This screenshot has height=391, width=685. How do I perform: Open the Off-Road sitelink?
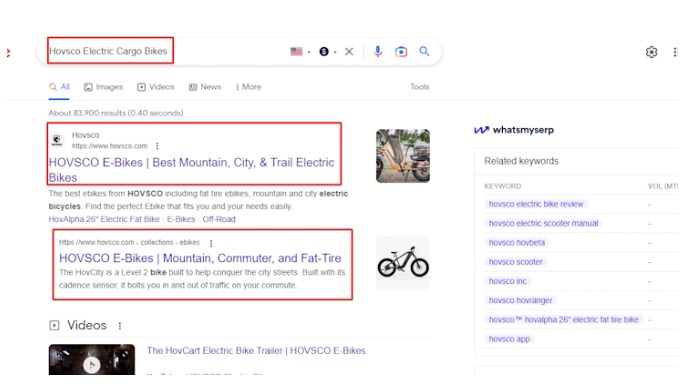[x=219, y=219]
